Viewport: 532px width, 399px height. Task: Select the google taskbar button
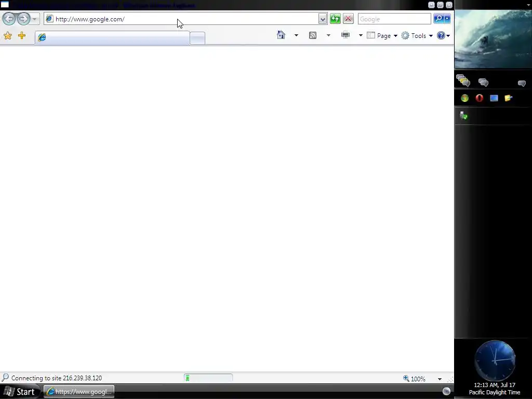[x=79, y=392]
